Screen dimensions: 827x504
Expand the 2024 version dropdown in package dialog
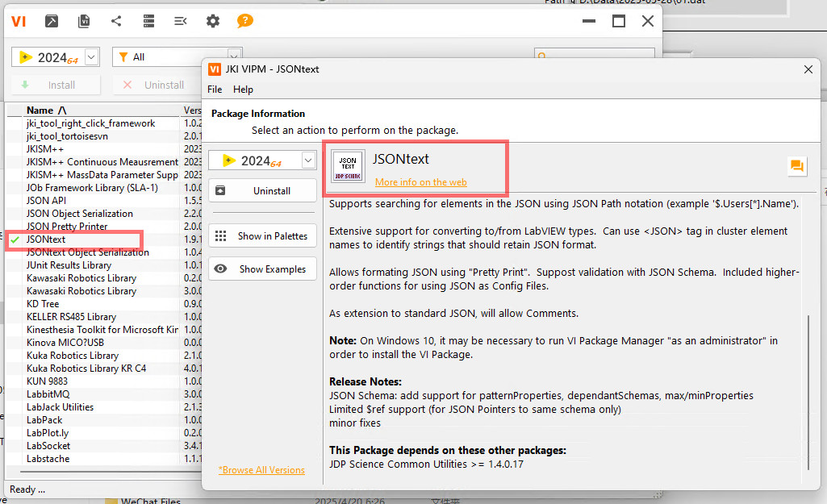point(307,160)
